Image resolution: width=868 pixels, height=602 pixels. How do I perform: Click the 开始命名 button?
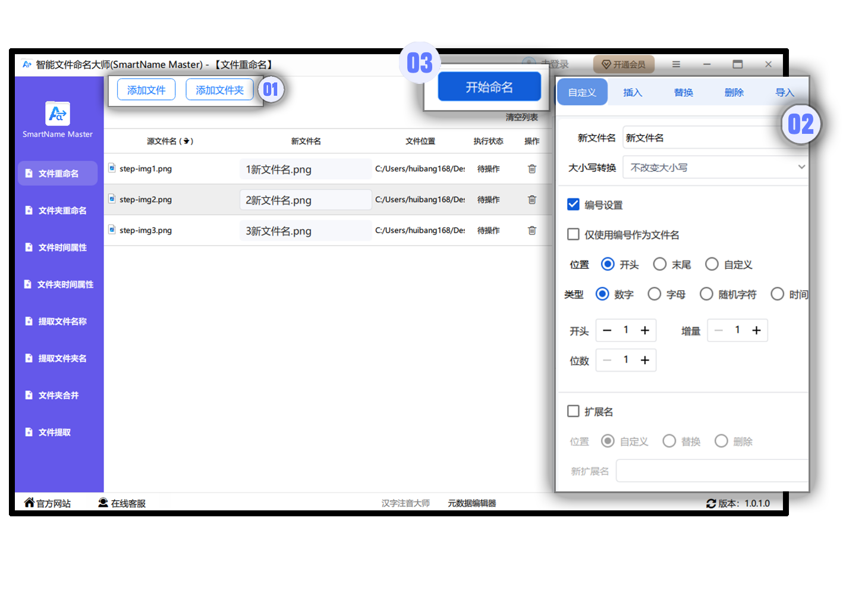(x=489, y=87)
